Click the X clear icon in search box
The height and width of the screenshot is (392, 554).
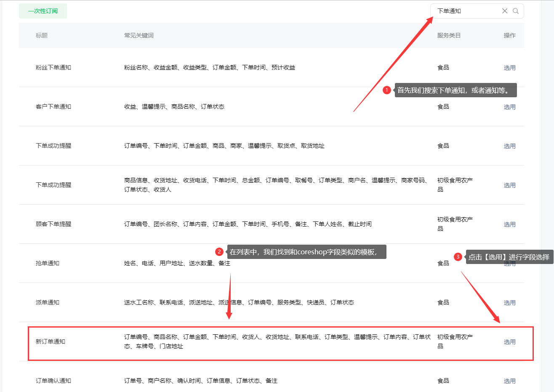click(x=505, y=11)
